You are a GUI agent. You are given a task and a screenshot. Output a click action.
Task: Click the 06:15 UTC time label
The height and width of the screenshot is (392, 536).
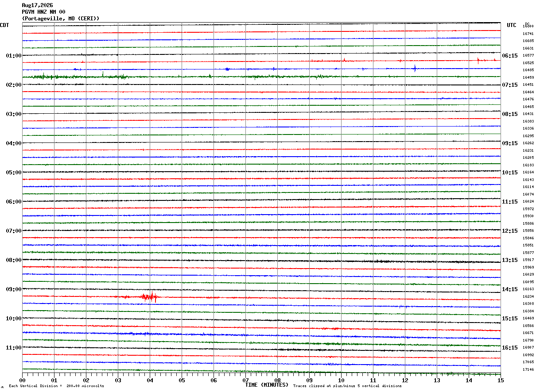(x=510, y=56)
